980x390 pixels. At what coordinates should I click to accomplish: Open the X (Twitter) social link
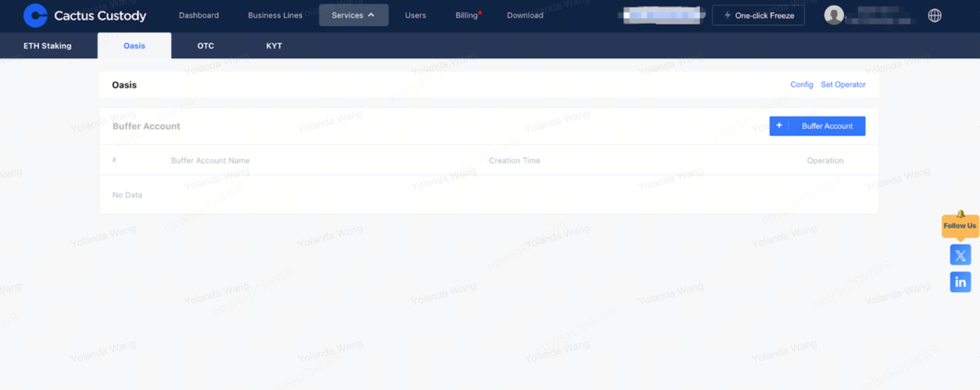point(960,255)
